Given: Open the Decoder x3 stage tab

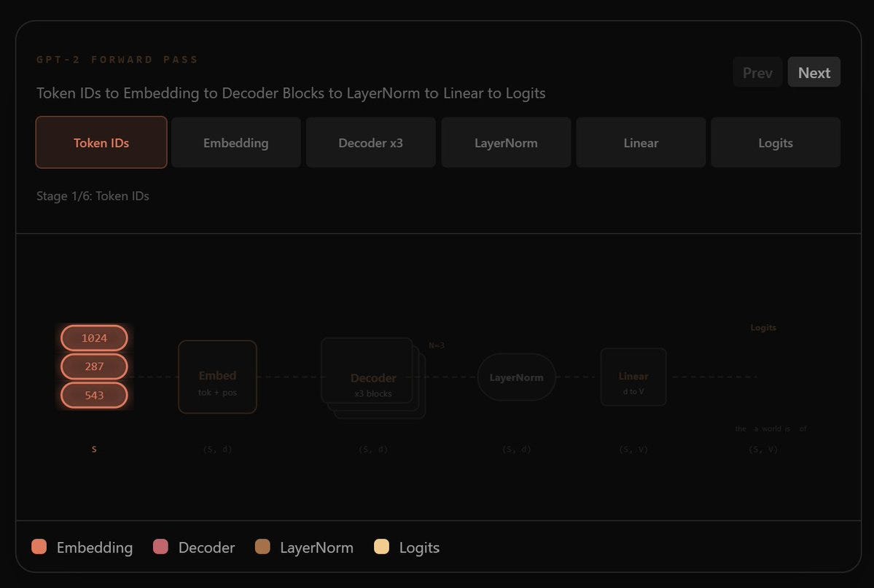Looking at the screenshot, I should [x=371, y=143].
